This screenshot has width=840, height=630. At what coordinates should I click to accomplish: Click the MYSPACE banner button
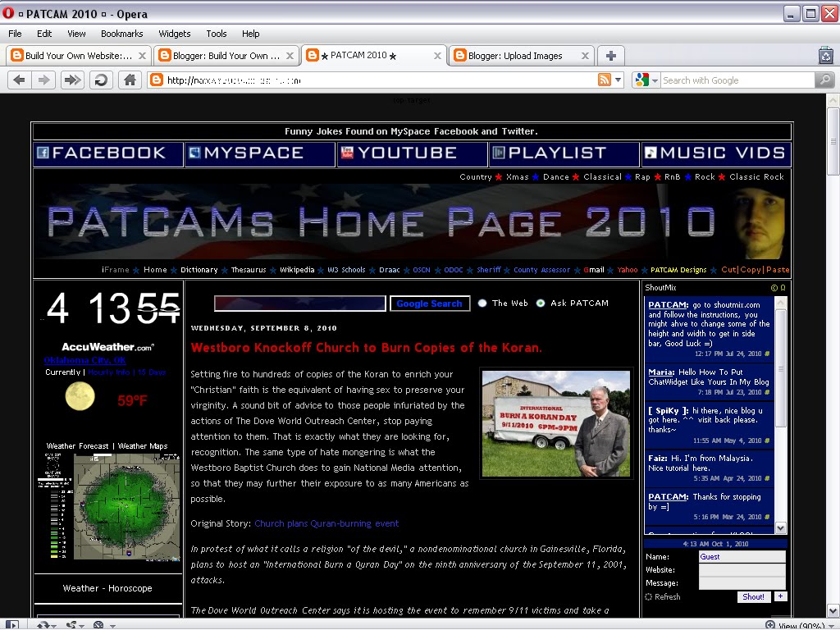[x=260, y=153]
